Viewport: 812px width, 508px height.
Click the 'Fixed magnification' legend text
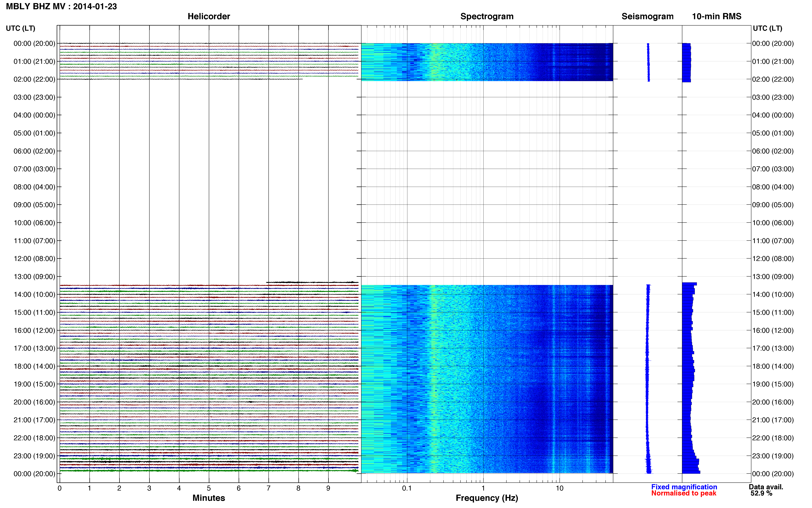click(684, 487)
